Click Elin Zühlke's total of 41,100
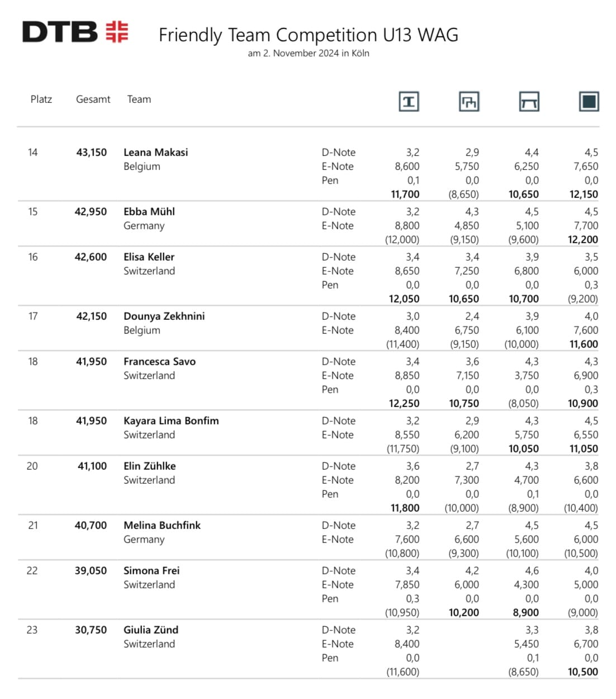 point(92,466)
